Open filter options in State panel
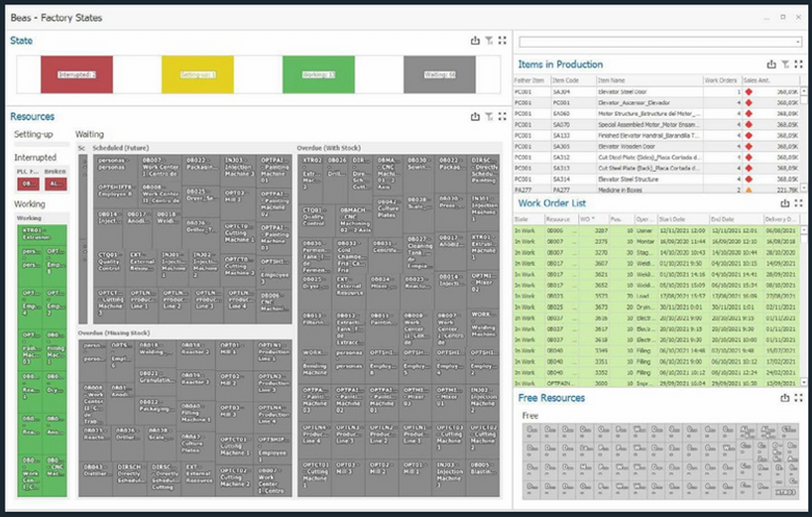 (x=489, y=41)
